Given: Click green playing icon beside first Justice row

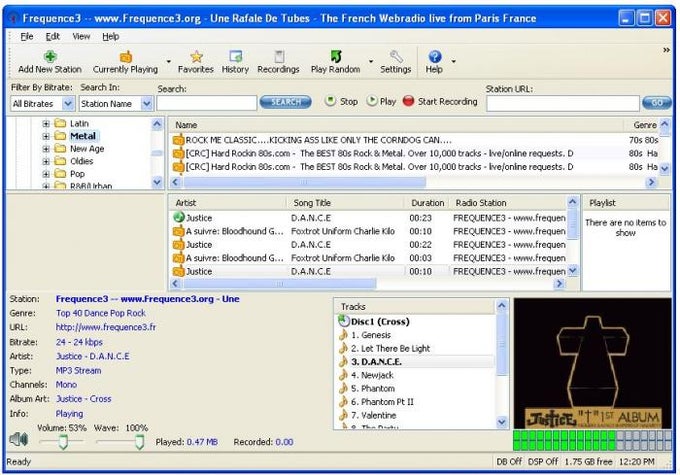Looking at the screenshot, I should point(178,217).
